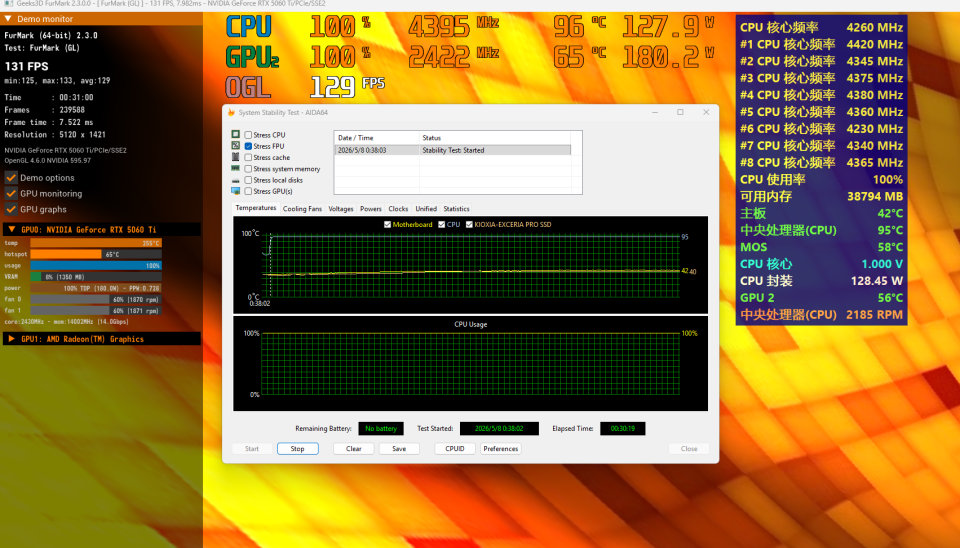
Task: Click the Stop button
Action: click(298, 449)
